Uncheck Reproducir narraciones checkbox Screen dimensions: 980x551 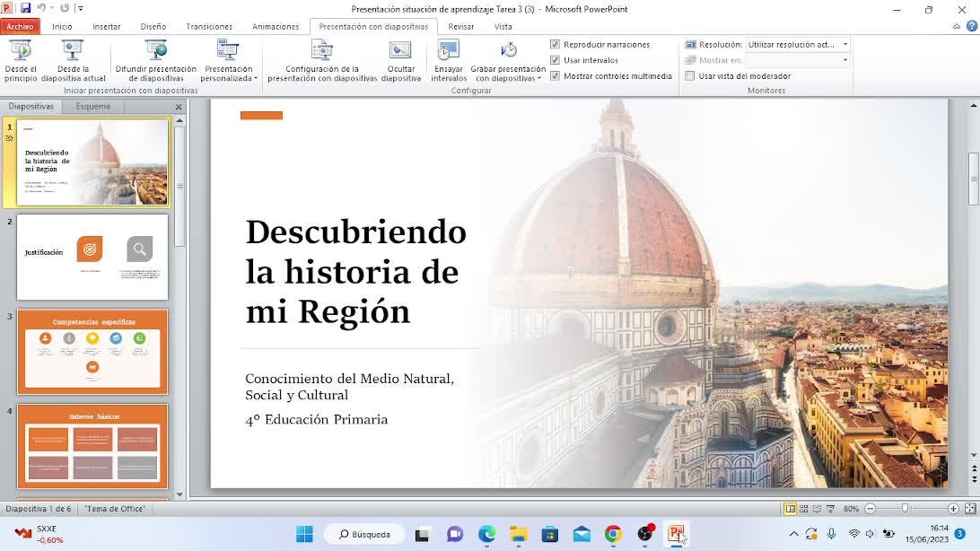tap(555, 44)
